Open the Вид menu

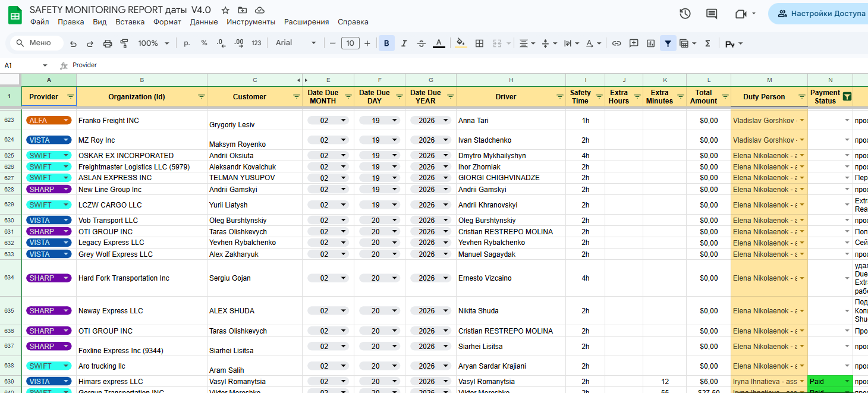pyautogui.click(x=100, y=22)
